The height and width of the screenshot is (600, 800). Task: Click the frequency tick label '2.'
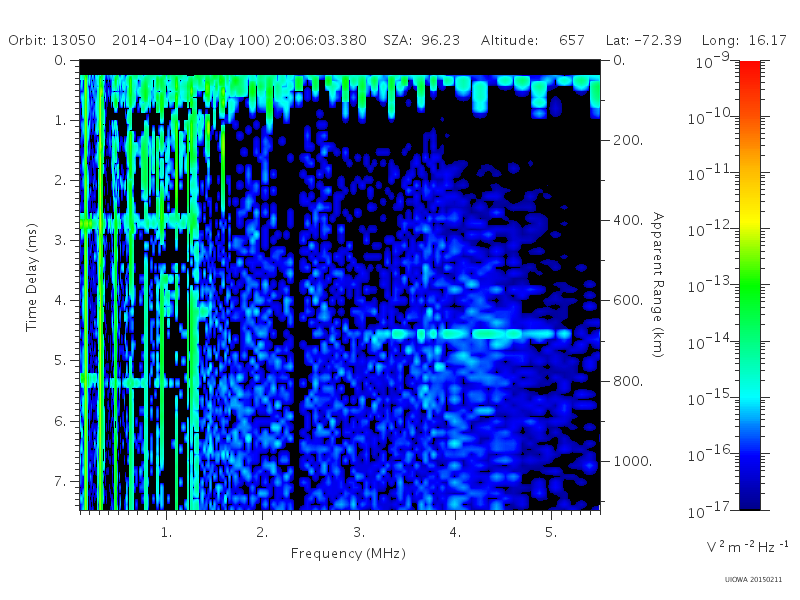[262, 533]
